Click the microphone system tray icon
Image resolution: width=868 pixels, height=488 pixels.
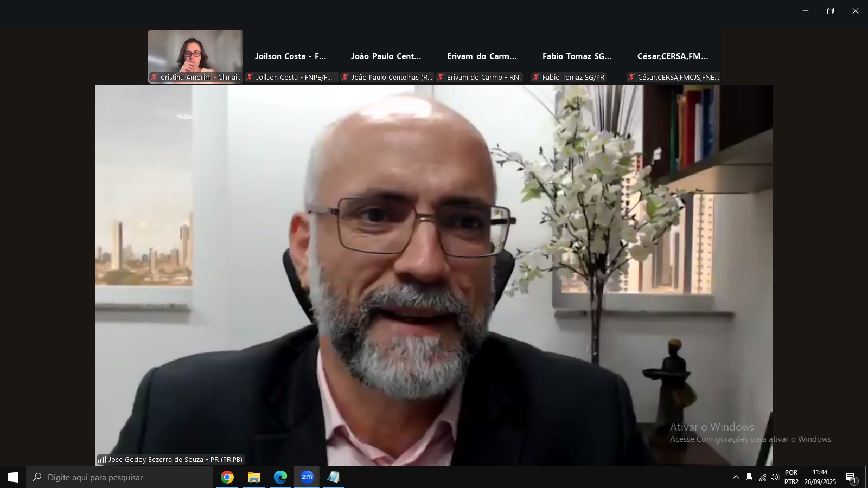(x=749, y=477)
